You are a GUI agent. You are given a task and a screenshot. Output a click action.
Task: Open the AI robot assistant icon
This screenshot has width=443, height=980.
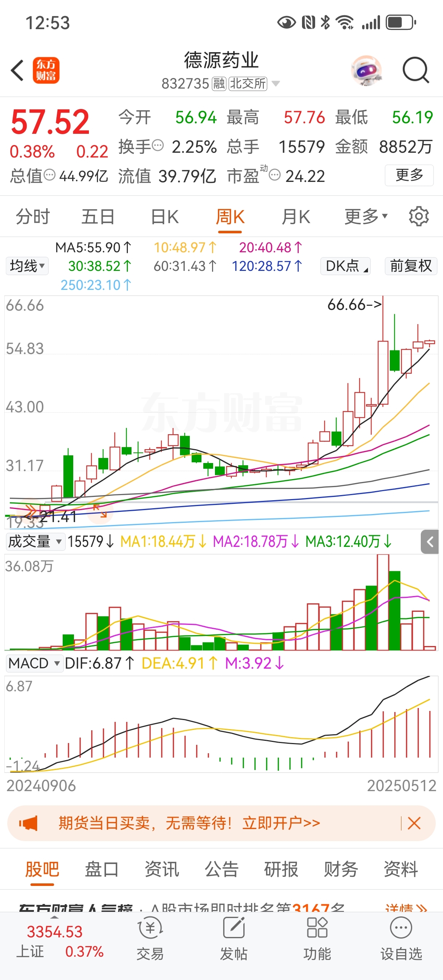366,70
